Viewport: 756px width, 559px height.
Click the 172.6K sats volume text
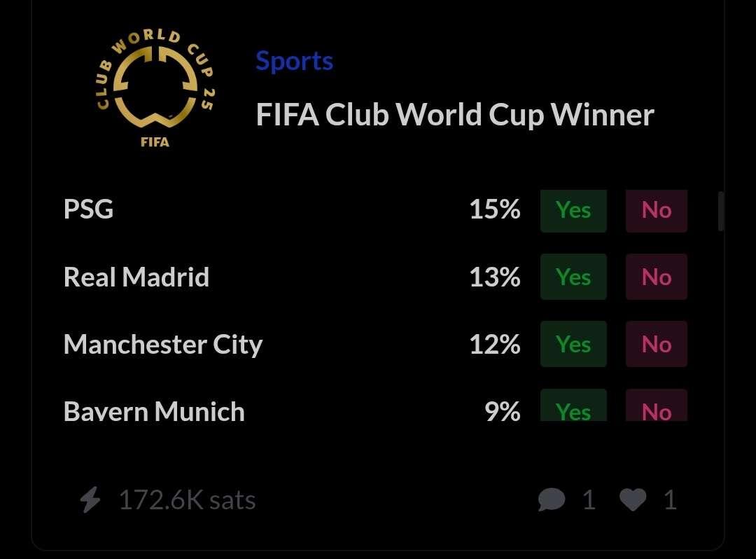tap(187, 499)
